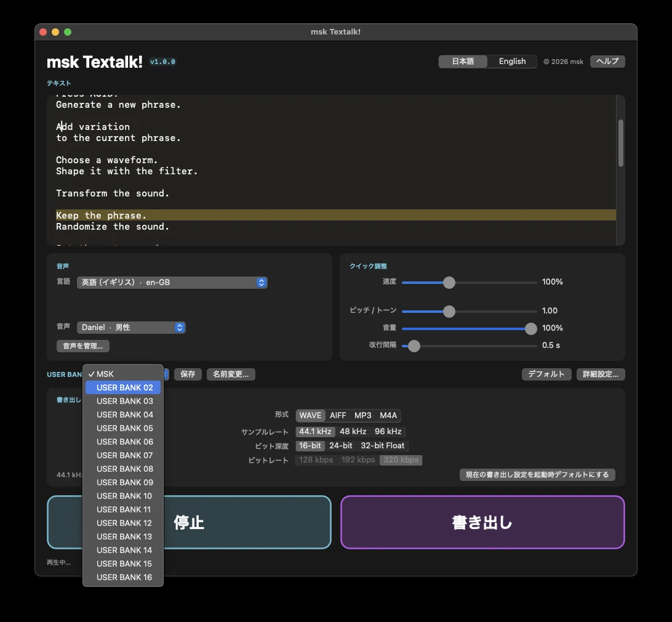Screen dimensions: 672x622
Task: Choose USER BANK 06 from the list
Action: click(x=123, y=442)
